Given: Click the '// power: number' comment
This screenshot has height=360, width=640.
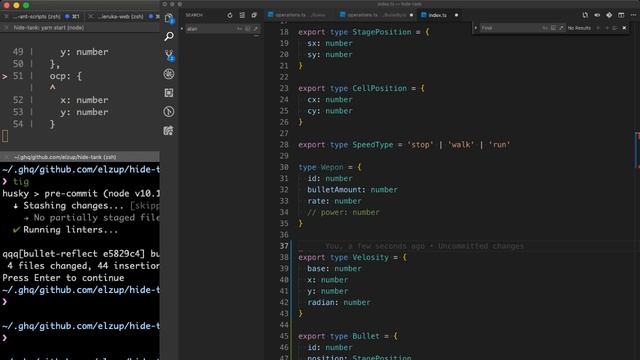Looking at the screenshot, I should coord(343,212).
